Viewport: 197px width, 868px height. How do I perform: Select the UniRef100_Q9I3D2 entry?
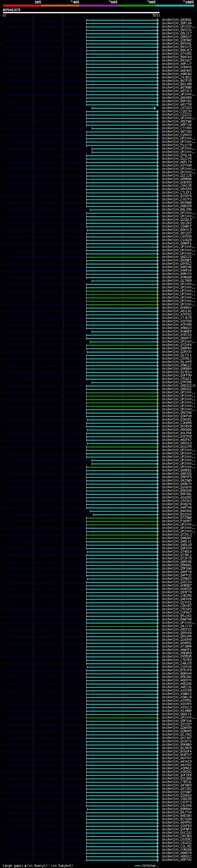[176, 789]
